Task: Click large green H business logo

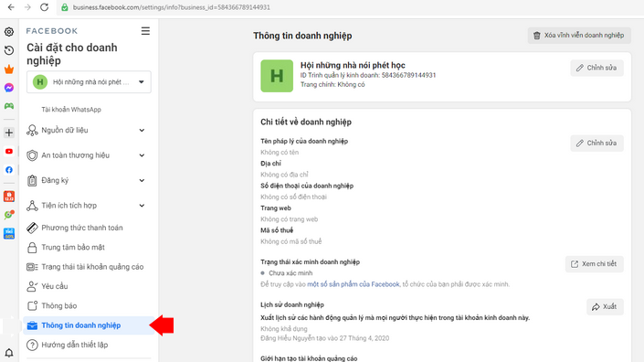Action: pos(277,76)
